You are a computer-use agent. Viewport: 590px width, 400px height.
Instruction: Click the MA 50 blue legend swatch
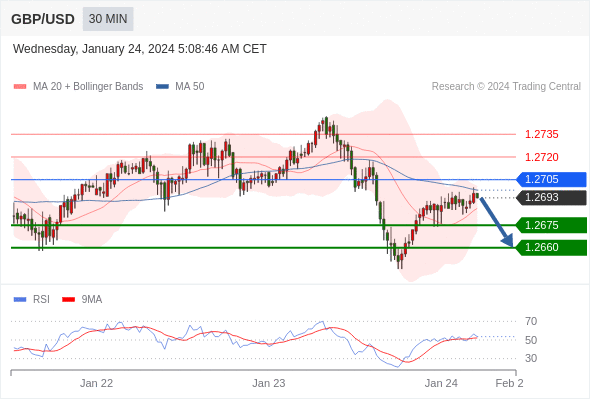click(162, 87)
